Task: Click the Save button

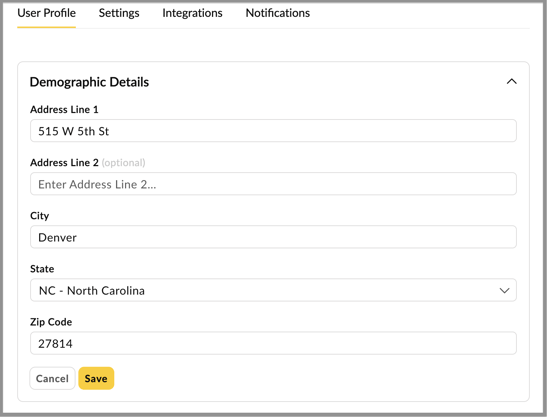Action: click(96, 378)
